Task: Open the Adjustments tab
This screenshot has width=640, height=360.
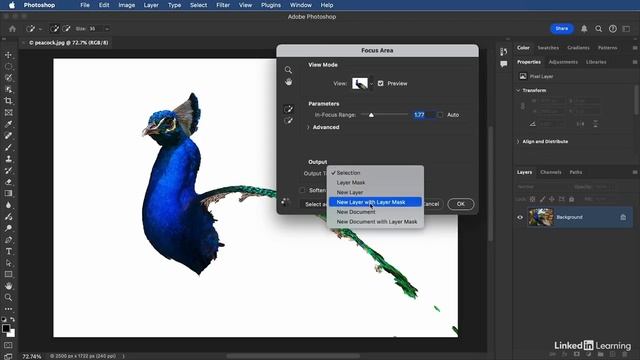Action: pos(563,62)
